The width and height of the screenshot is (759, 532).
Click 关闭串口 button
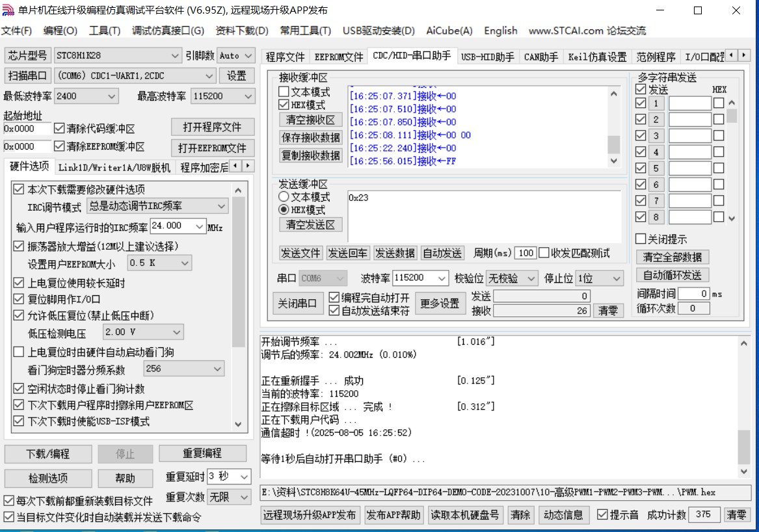click(297, 304)
